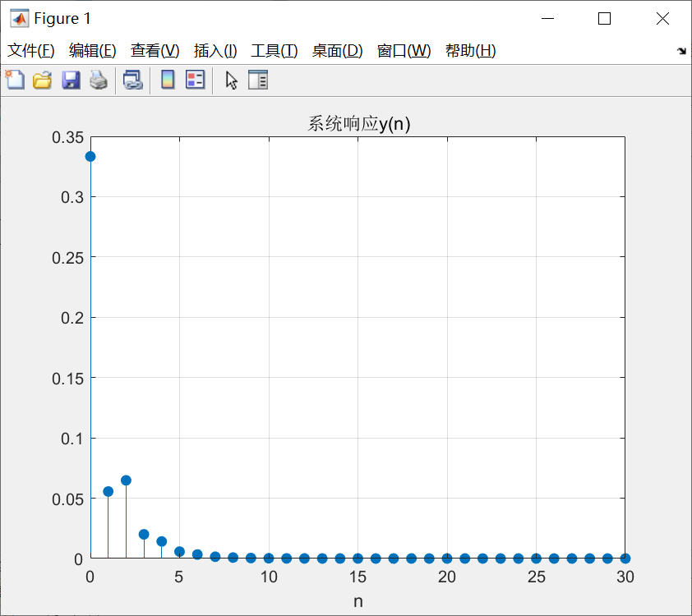The image size is (692, 616).
Task: Insert a legend from the toolbar
Action: coord(195,80)
